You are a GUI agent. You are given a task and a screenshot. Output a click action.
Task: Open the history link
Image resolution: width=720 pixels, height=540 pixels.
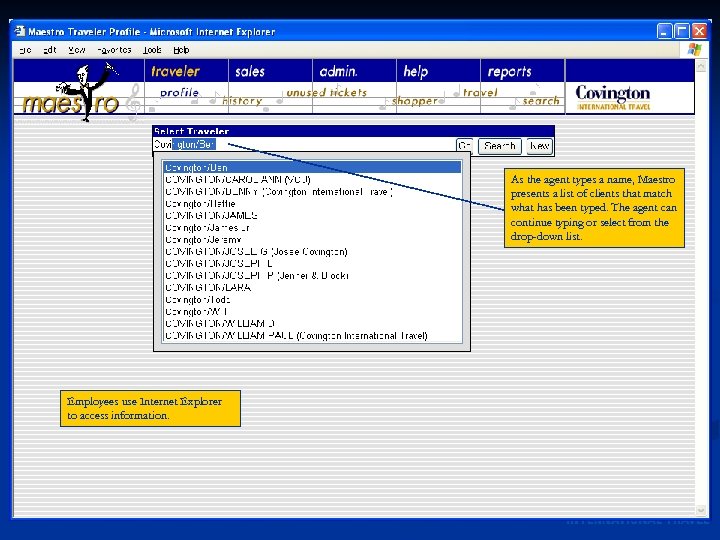pyautogui.click(x=242, y=101)
